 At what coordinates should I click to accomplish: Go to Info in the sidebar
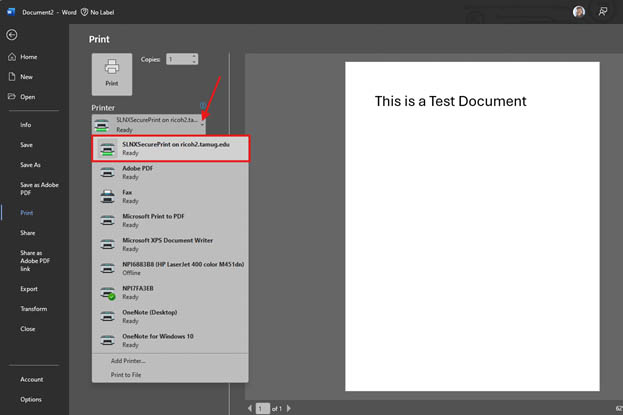[25, 125]
